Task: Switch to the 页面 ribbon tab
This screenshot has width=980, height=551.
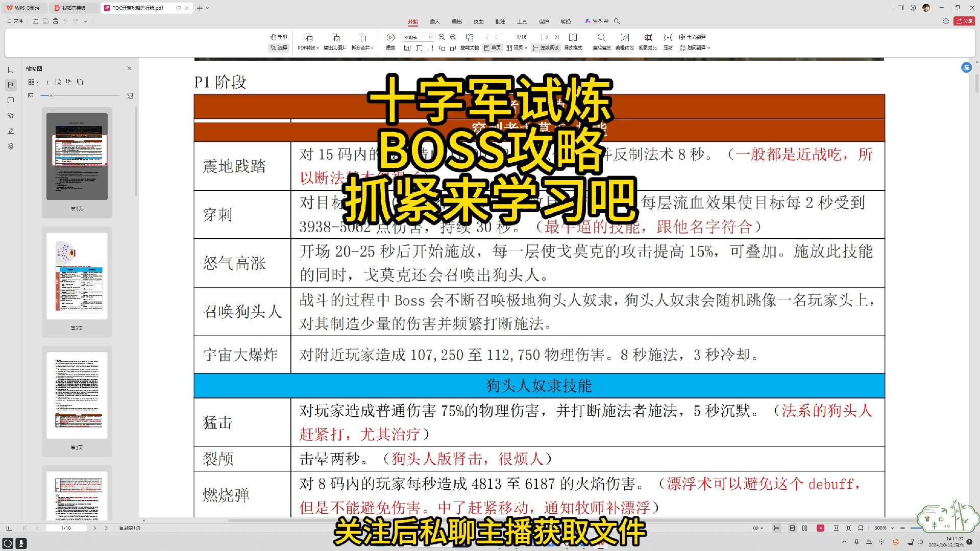Action: point(478,21)
